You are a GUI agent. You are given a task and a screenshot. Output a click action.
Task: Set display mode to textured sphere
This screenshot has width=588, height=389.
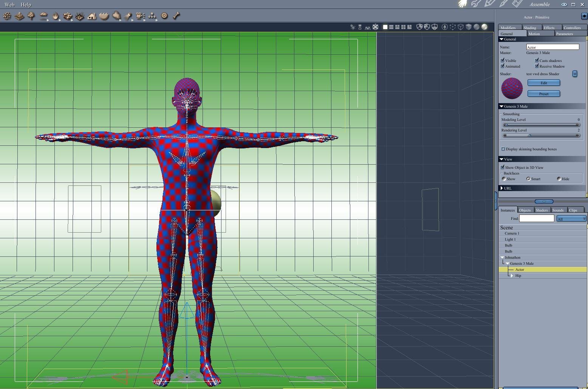pyautogui.click(x=484, y=27)
